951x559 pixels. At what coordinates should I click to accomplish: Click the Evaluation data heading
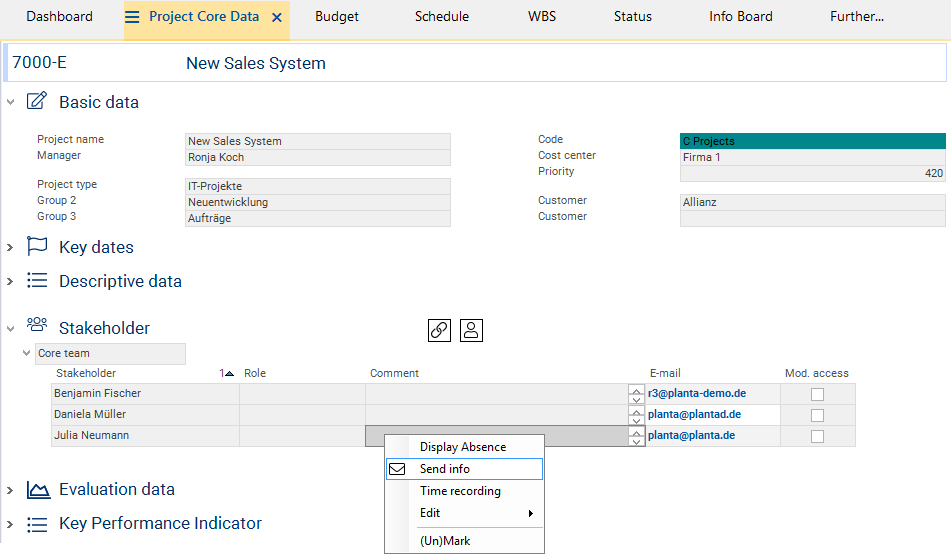117,489
